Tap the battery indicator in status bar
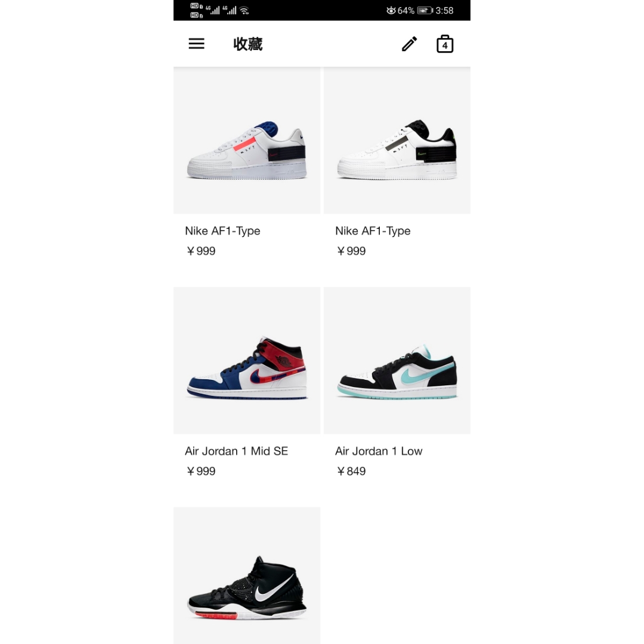Image resolution: width=644 pixels, height=644 pixels. [425, 10]
